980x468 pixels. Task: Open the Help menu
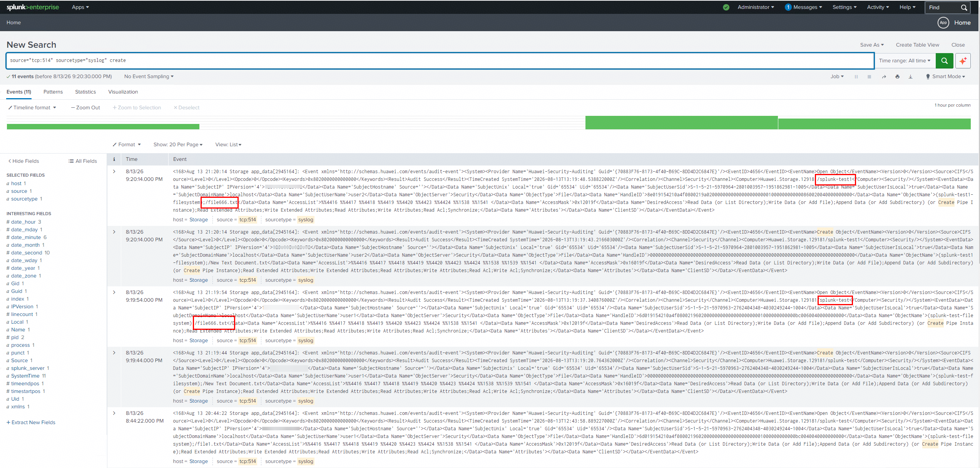pos(907,7)
